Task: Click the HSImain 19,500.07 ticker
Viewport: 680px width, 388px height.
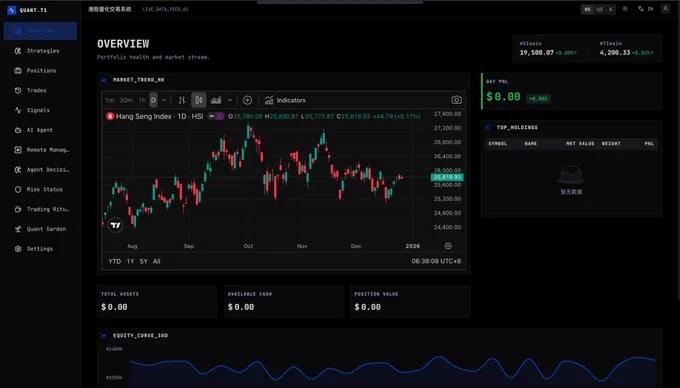Action: point(548,49)
